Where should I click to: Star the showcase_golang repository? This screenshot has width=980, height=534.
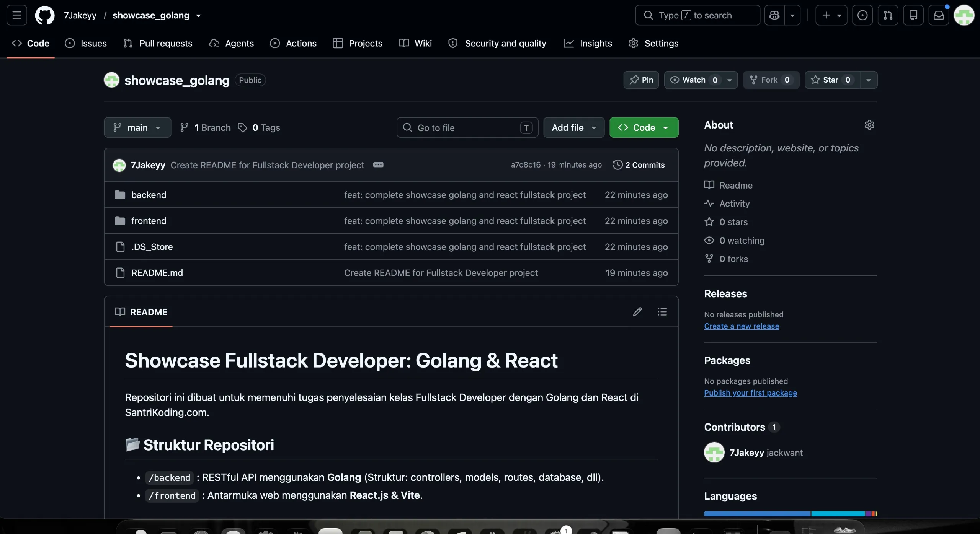pyautogui.click(x=832, y=80)
